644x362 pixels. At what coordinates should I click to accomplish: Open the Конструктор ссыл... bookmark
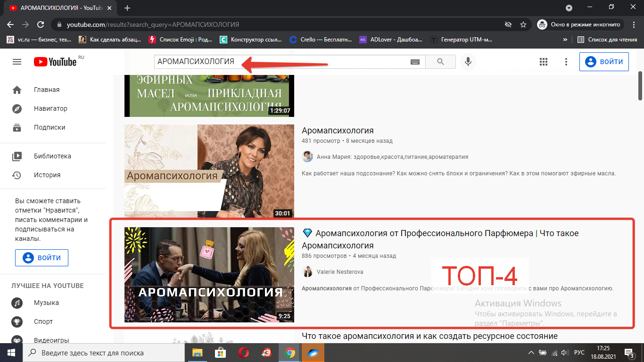[x=250, y=40]
